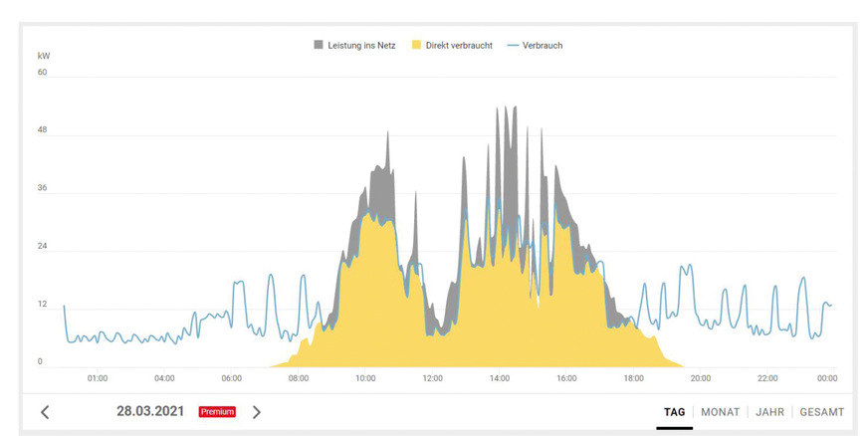Click the tallest gray peak near 14:00
Screen dimensions: 868x436
tap(504, 109)
